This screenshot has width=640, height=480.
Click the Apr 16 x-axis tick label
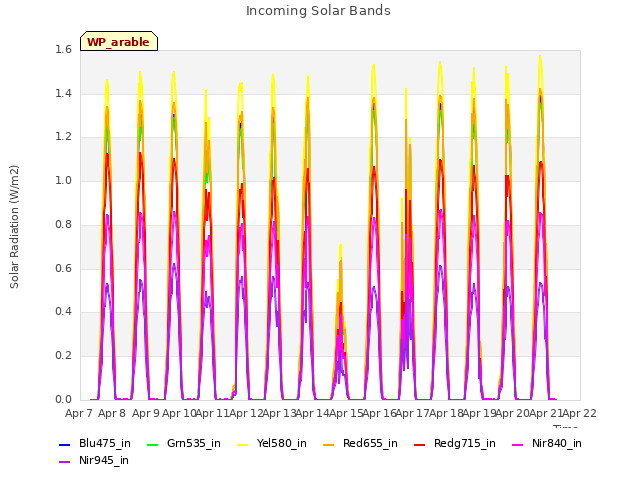[x=380, y=413]
